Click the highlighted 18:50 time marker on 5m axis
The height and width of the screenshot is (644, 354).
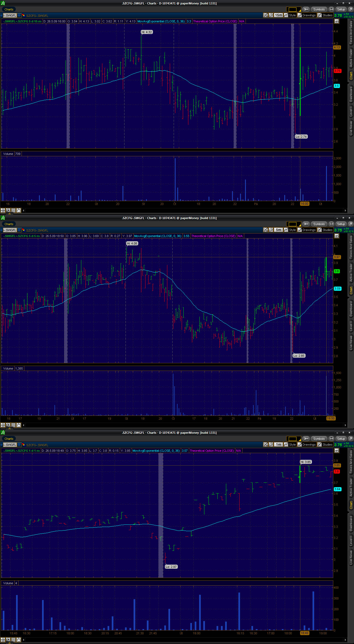tap(331, 418)
